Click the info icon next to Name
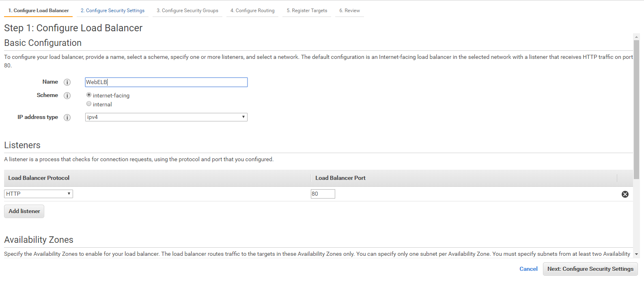The height and width of the screenshot is (283, 644). point(67,82)
